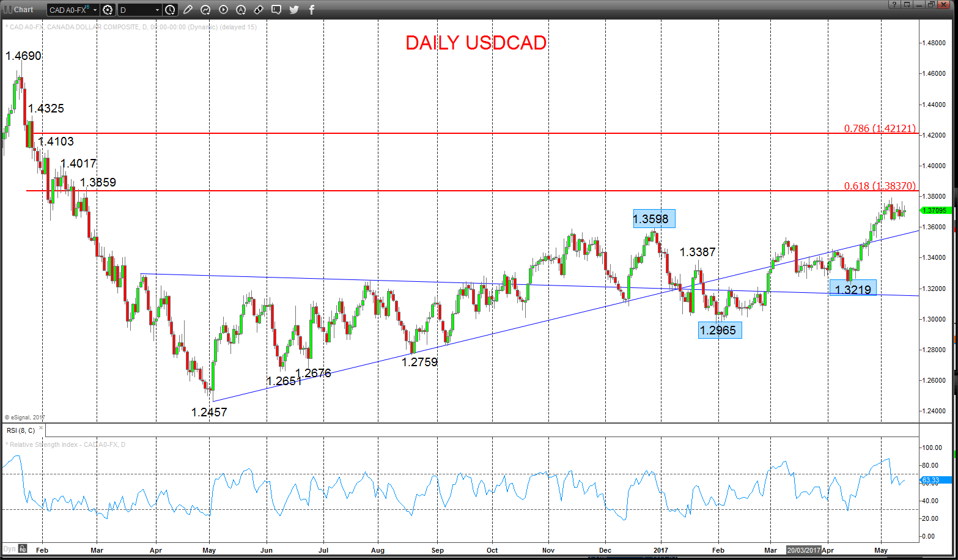Click the 1.4690 high price label
The image size is (958, 560).
(23, 56)
